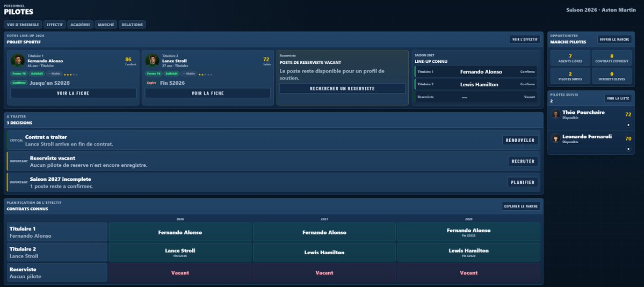Click Titulaire 1 row header in contracts
Viewport: 644px width, 287px height.
pos(57,232)
